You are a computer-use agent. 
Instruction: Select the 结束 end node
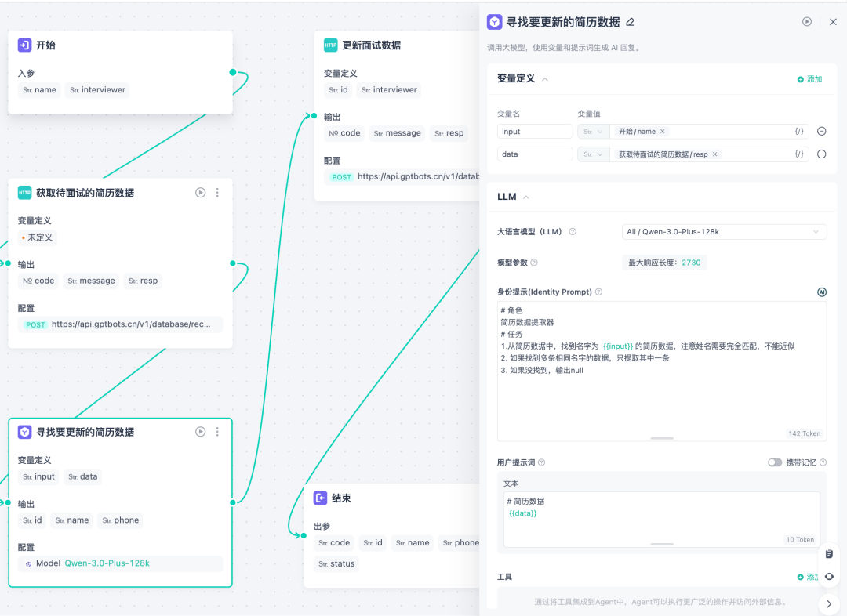pos(391,535)
